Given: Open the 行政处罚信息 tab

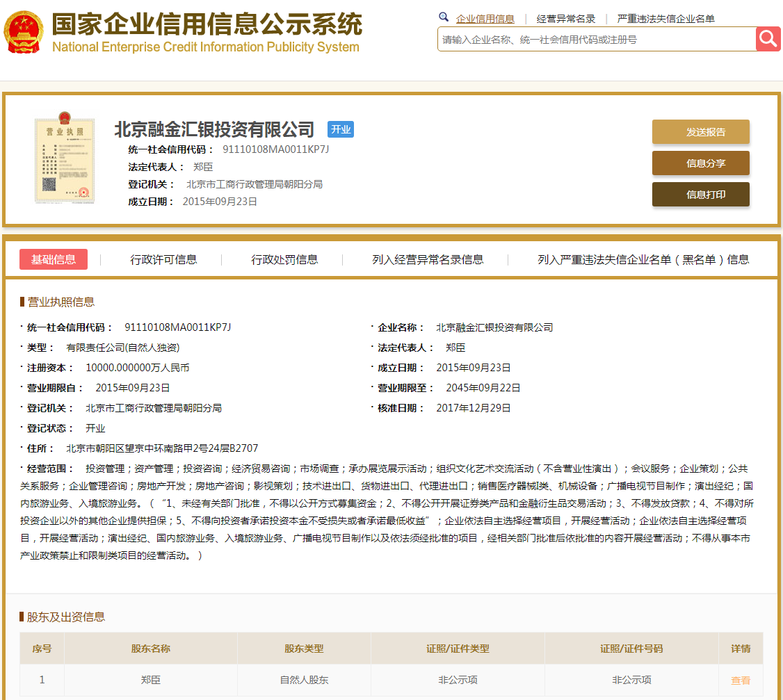Looking at the screenshot, I should [284, 259].
